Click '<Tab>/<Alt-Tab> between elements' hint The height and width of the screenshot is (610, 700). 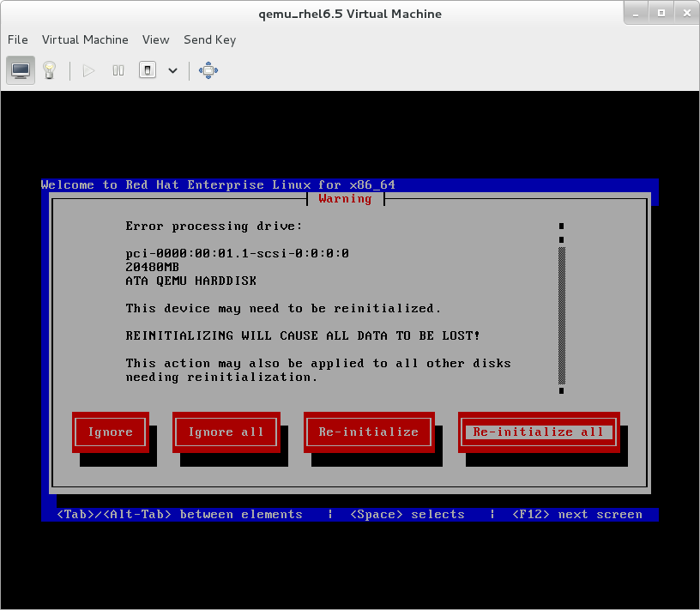coord(179,515)
